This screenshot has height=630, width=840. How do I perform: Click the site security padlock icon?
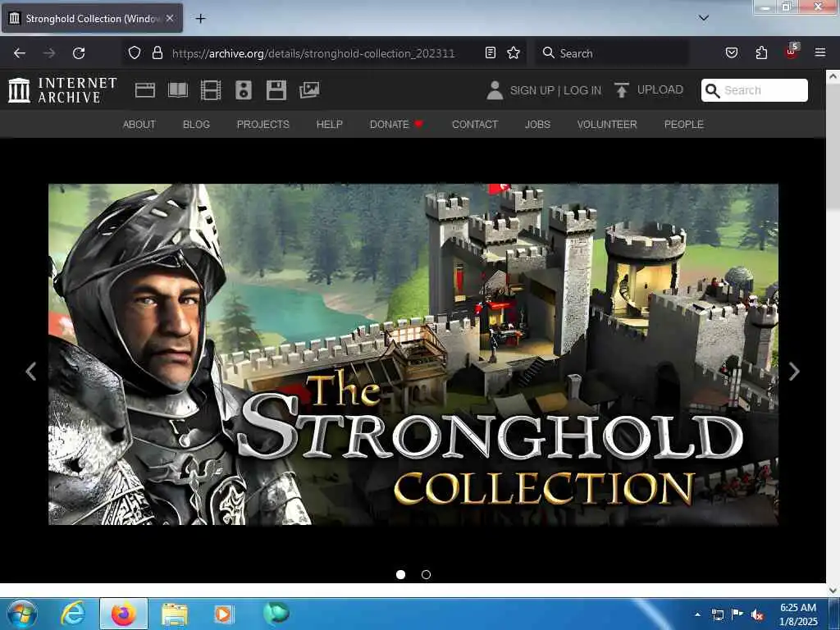click(157, 52)
